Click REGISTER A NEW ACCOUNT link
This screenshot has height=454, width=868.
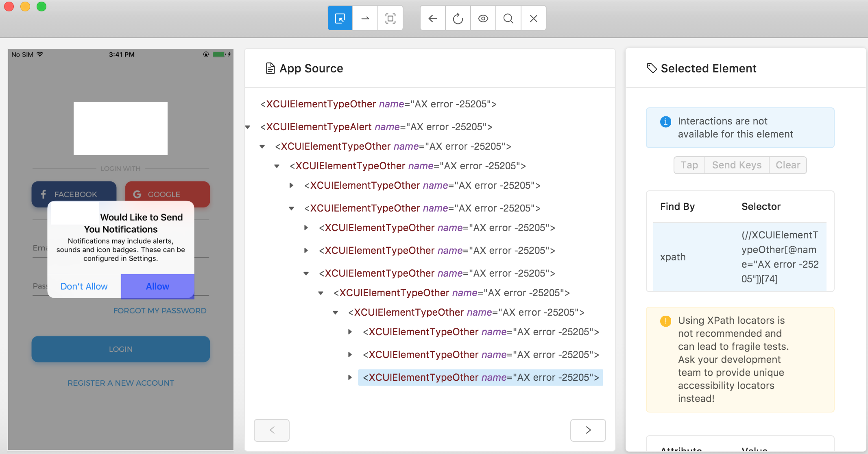click(121, 383)
